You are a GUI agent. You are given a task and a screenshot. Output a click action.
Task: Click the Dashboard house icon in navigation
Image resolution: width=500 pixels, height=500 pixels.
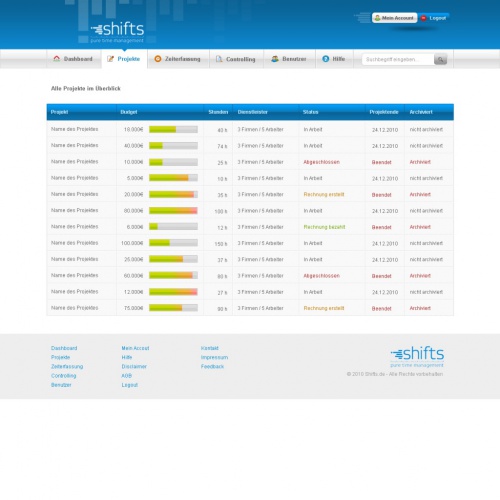(57, 59)
